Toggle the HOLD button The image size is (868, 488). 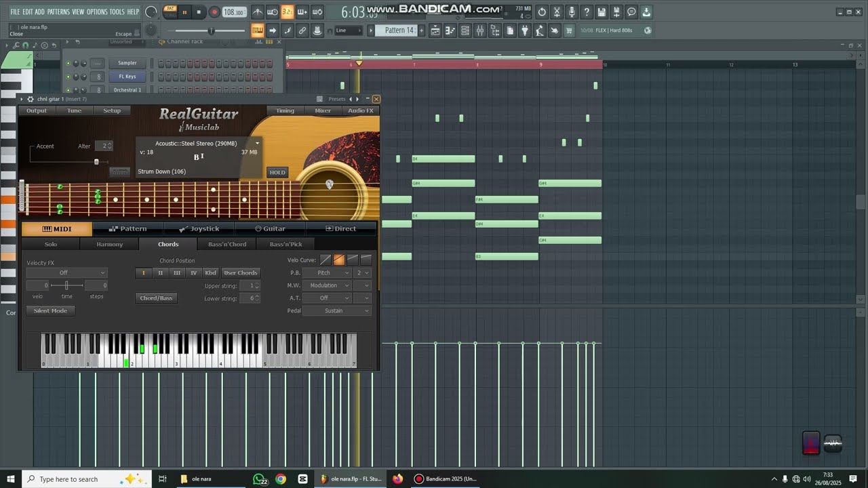point(277,172)
